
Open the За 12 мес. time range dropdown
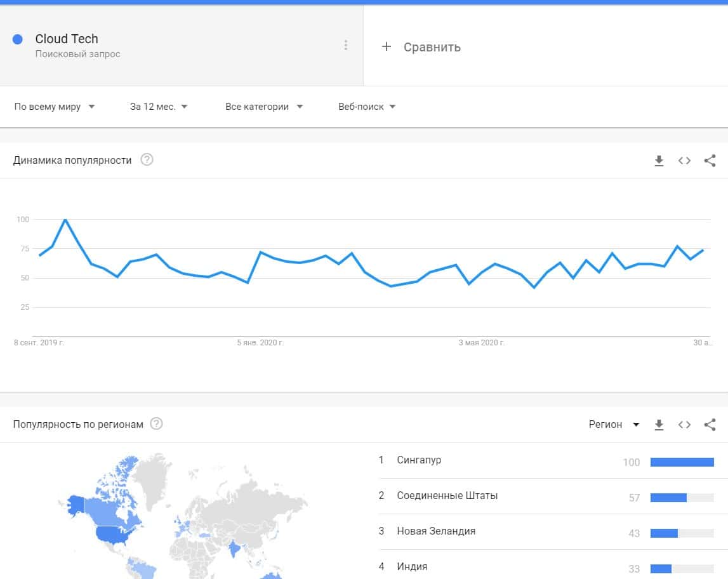click(159, 107)
